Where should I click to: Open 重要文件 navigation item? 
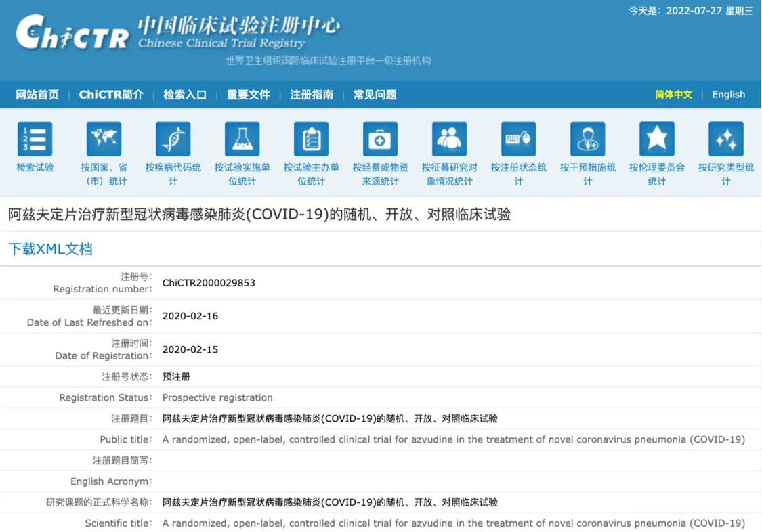248,95
